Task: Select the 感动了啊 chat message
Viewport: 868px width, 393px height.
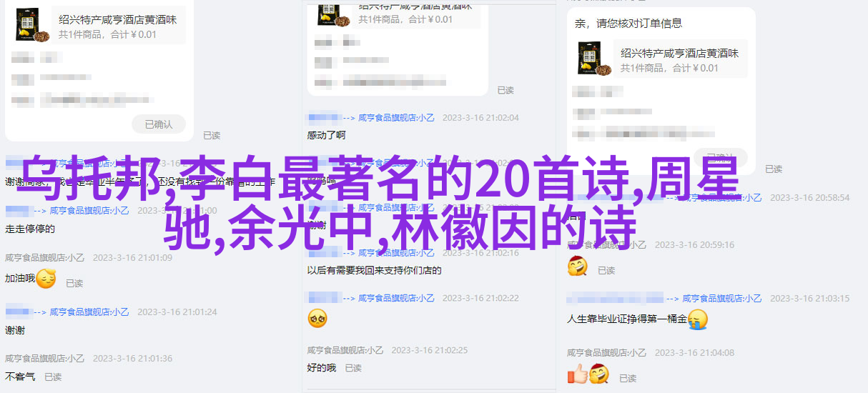Action: 327,135
